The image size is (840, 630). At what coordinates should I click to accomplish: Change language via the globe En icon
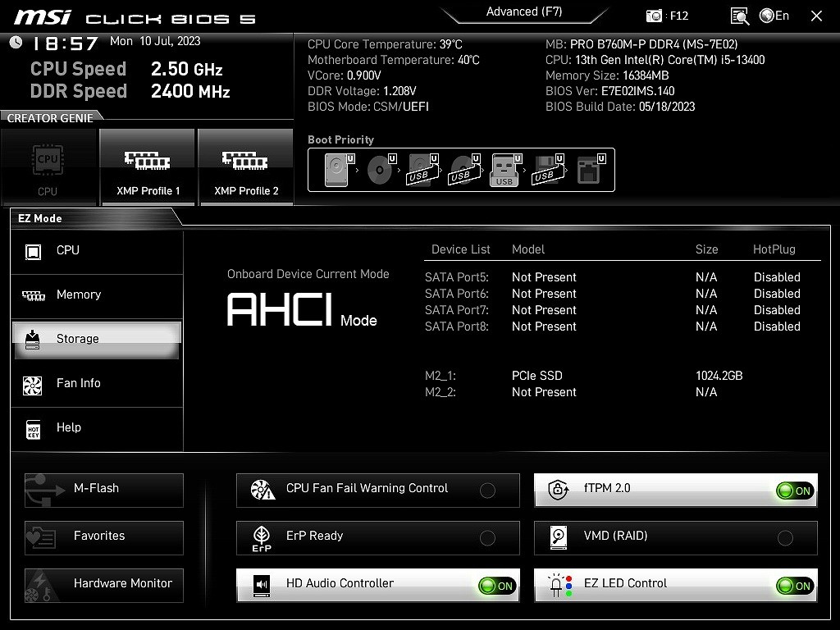[774, 16]
